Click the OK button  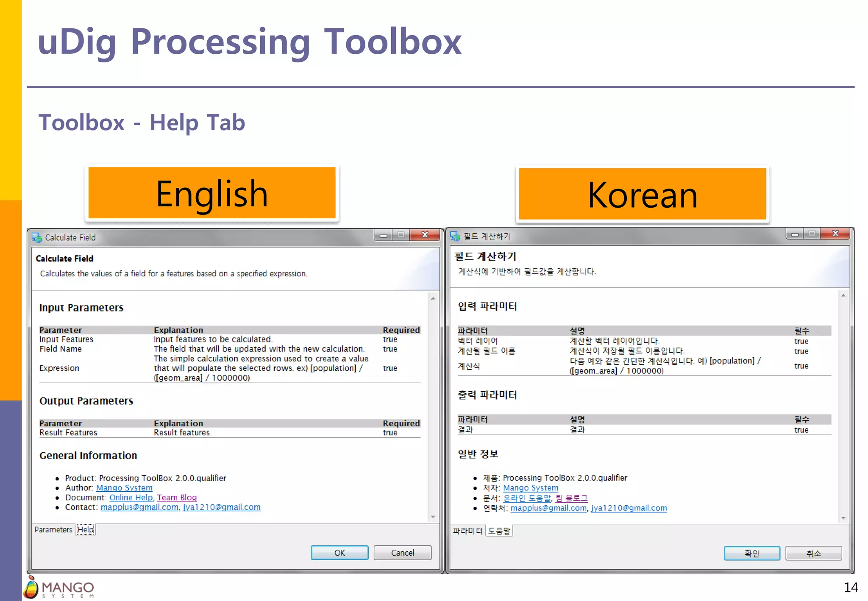[339, 553]
